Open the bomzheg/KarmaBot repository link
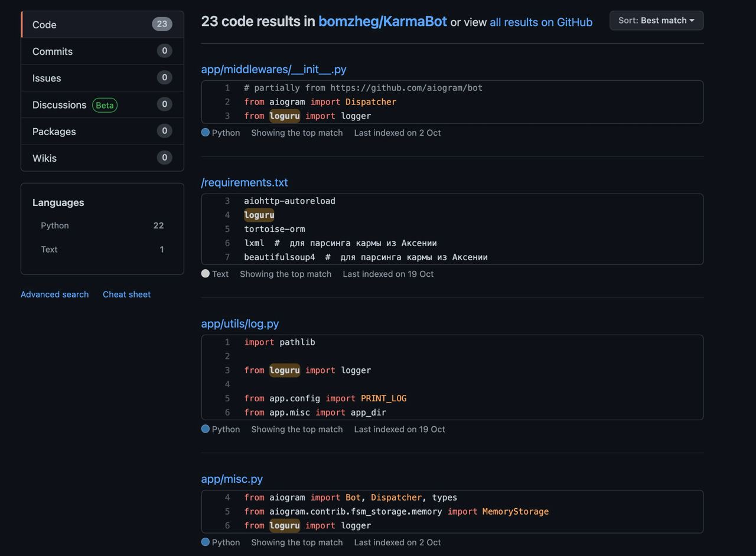The height and width of the screenshot is (556, 756). point(383,21)
